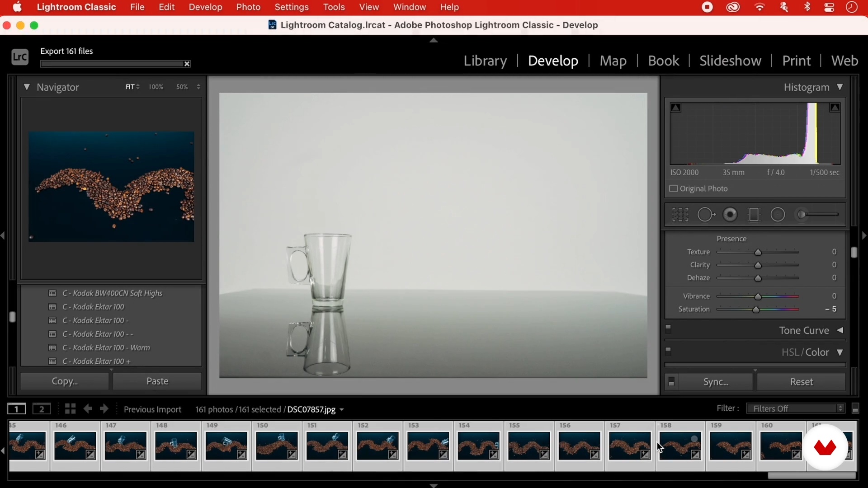Toggle the filter lock switch
The width and height of the screenshot is (868, 488).
[855, 409]
